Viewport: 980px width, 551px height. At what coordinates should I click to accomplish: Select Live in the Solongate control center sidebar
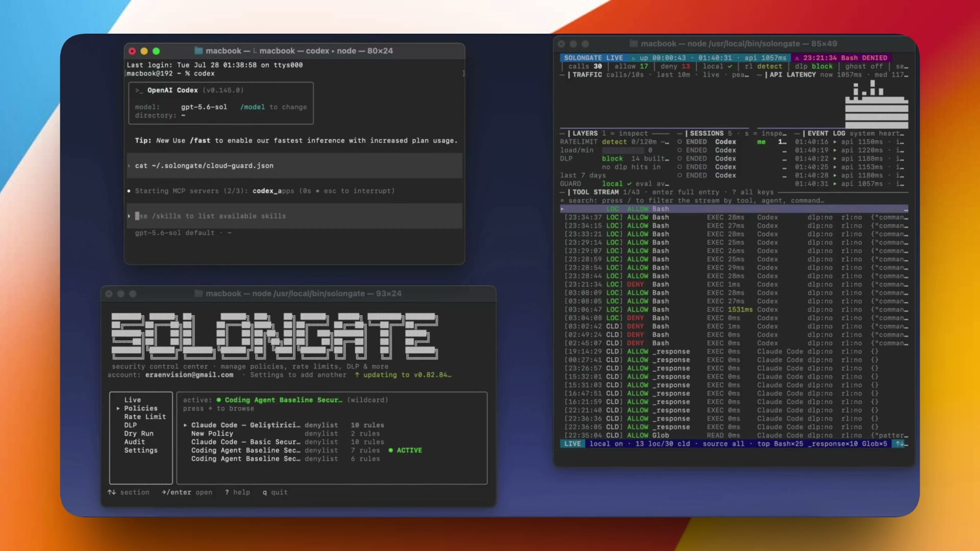pos(132,400)
